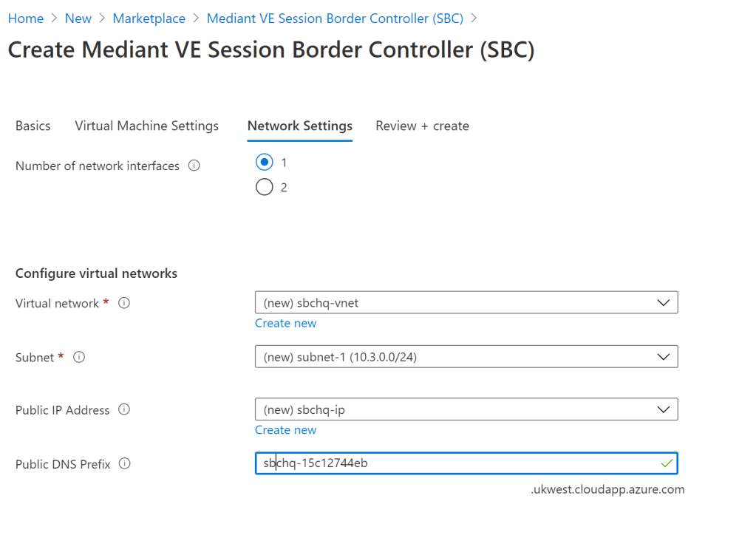Click Home in the breadcrumb

coord(25,18)
